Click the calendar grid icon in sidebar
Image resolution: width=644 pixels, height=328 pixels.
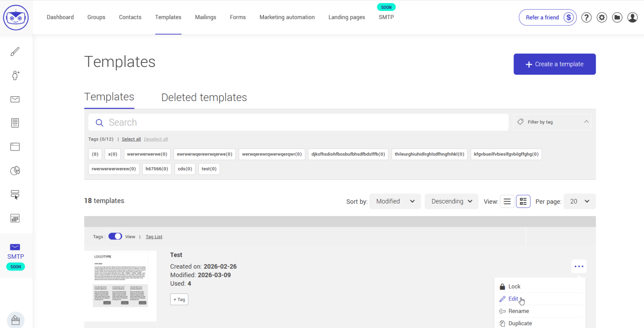15,218
